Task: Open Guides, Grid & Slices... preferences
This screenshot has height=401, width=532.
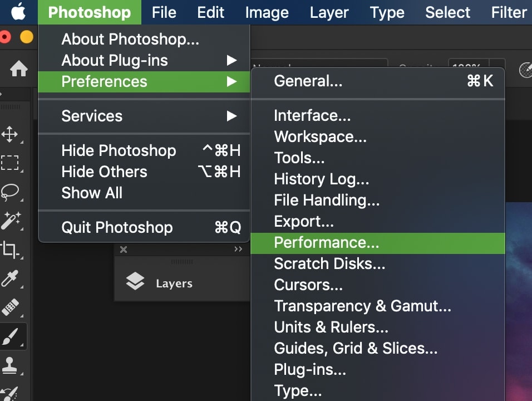Action: coord(378,349)
